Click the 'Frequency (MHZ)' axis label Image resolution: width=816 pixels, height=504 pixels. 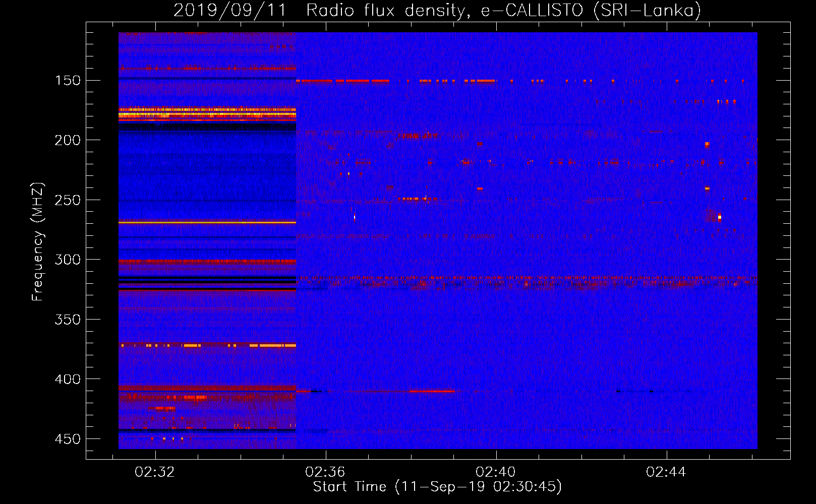(x=38, y=242)
